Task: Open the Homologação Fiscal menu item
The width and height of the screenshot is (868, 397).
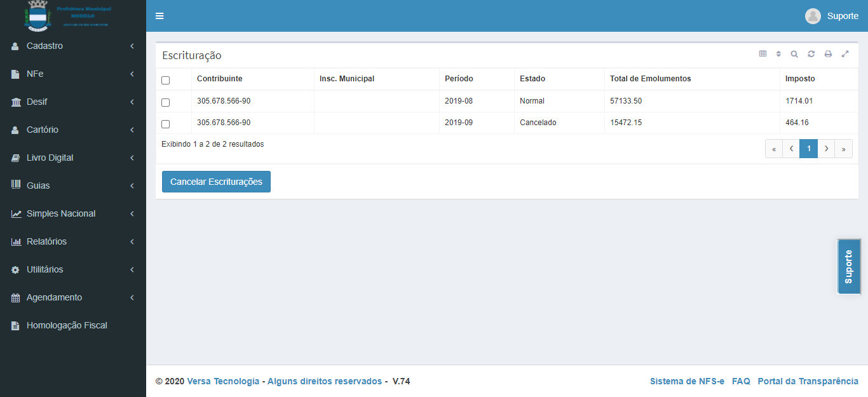Action: click(x=67, y=325)
